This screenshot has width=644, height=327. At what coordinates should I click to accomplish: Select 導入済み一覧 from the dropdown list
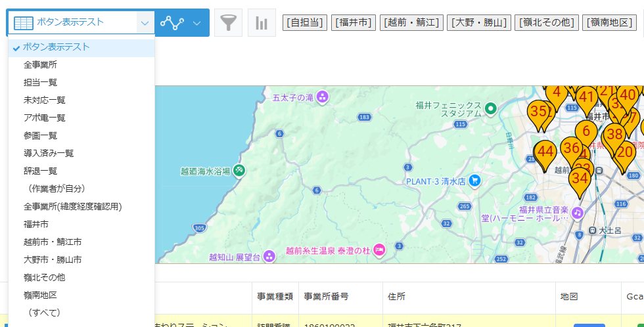[x=49, y=154]
